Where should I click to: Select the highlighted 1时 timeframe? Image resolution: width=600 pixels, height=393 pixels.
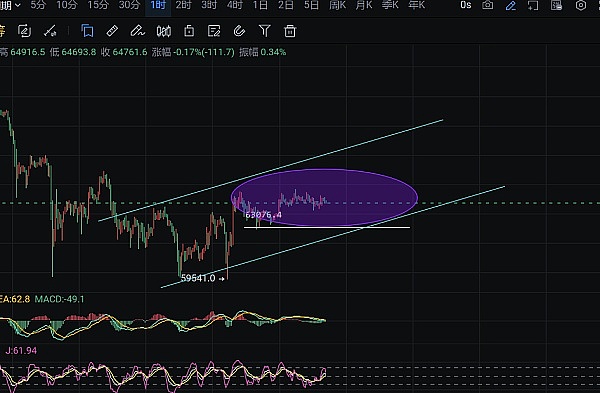[158, 5]
